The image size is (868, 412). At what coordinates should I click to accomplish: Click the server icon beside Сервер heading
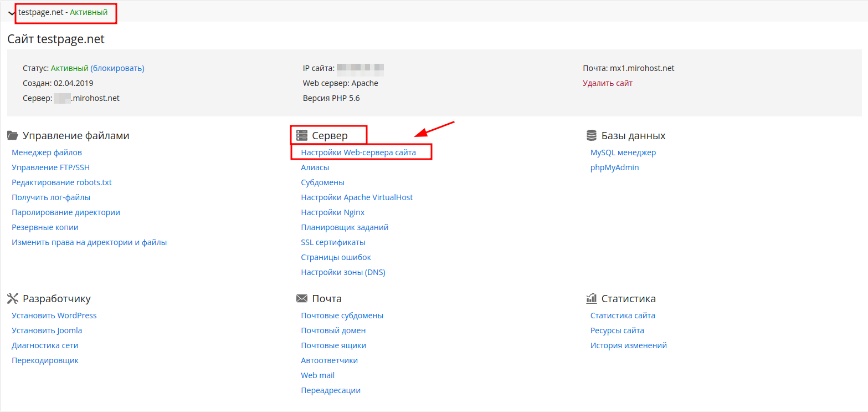click(x=302, y=135)
